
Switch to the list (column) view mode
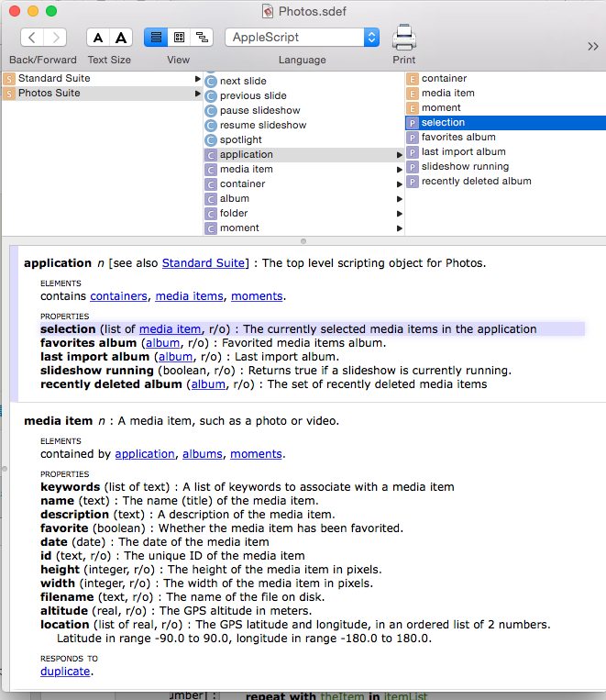[x=156, y=38]
